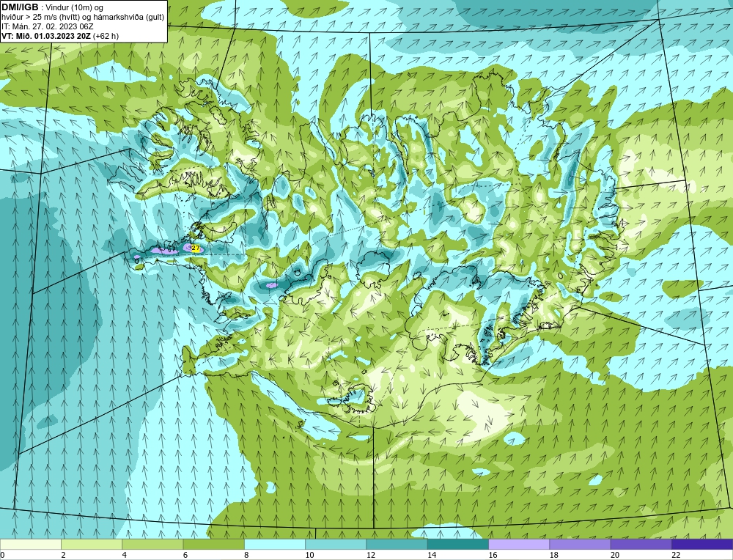Click the legend scale value 22

[675, 555]
